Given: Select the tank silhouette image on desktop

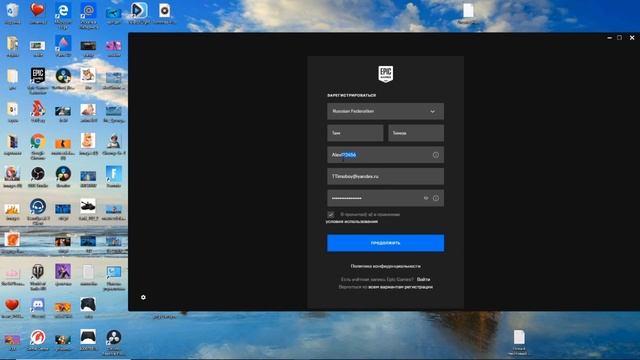Looking at the screenshot, I should tap(88, 209).
